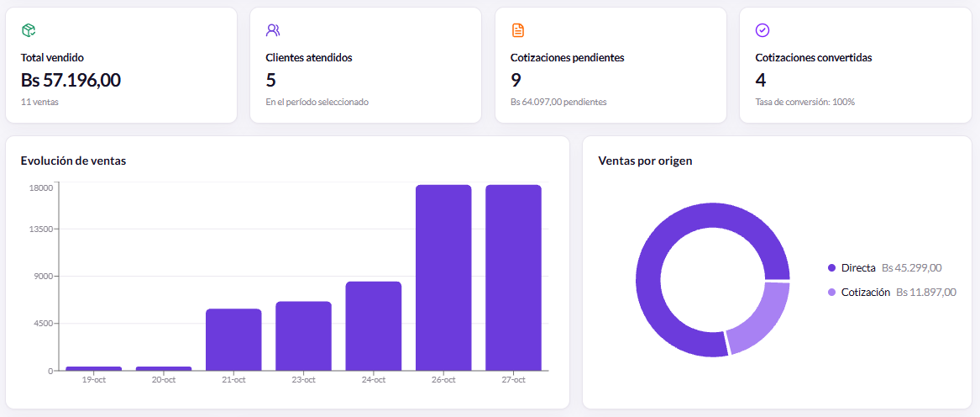Click the '18000' y-axis label
This screenshot has width=980, height=417.
click(x=41, y=187)
